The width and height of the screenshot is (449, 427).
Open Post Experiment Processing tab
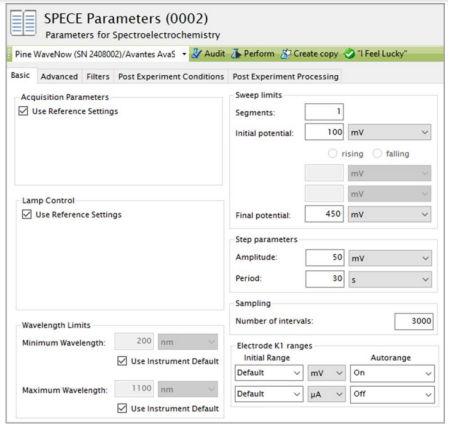(285, 77)
